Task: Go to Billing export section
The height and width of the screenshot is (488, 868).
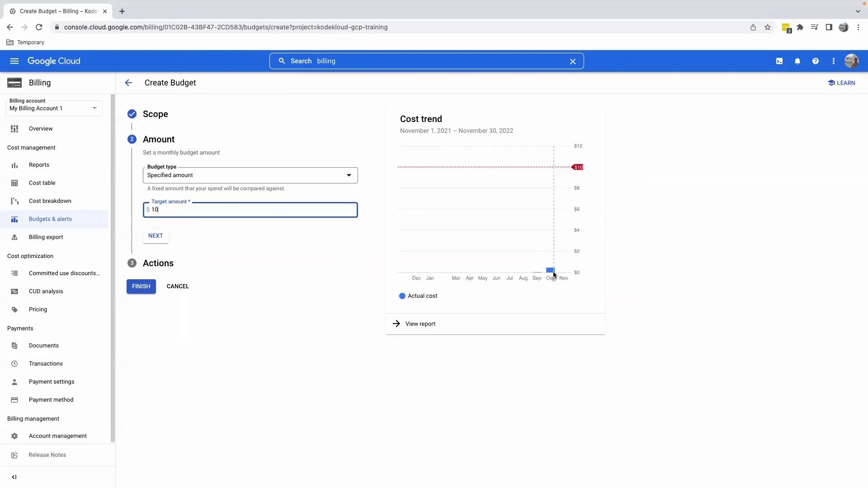Action: pos(46,237)
